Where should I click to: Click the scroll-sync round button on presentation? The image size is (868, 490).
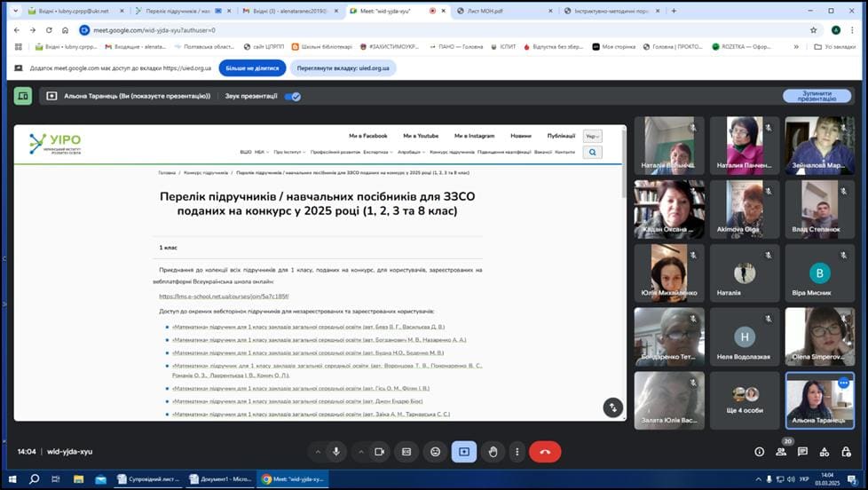(612, 407)
